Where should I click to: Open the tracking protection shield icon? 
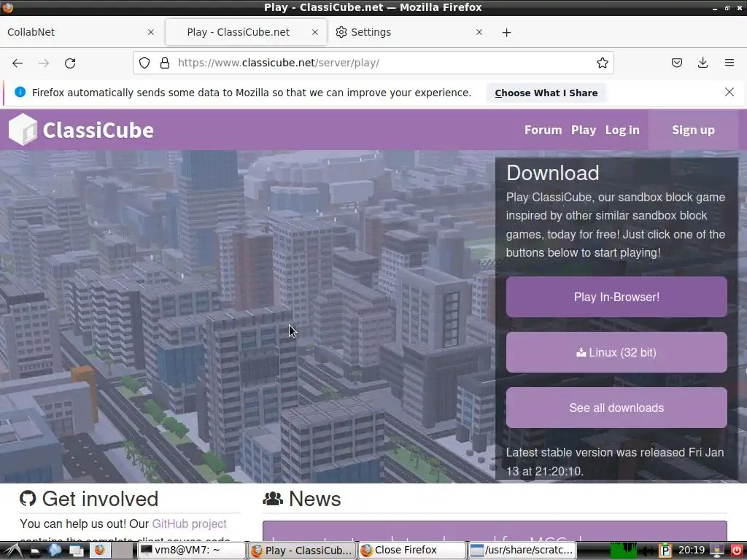pos(144,63)
